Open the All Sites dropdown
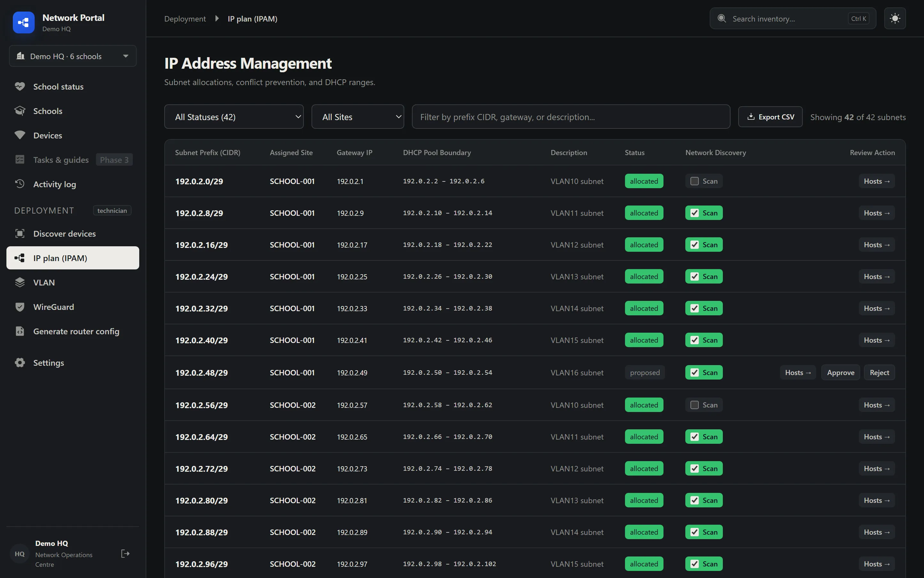Viewport: 924px width, 578px height. 357,117
